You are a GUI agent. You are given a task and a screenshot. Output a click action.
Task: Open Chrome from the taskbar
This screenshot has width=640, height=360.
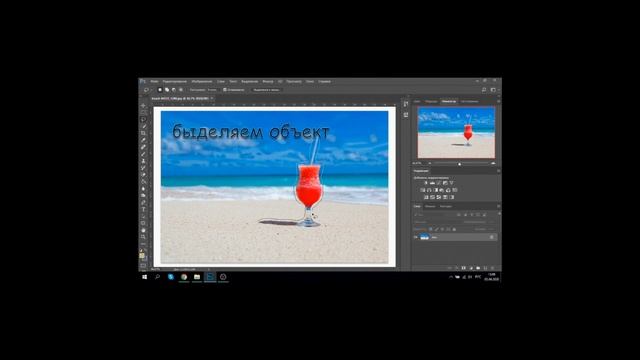pyautogui.click(x=184, y=277)
